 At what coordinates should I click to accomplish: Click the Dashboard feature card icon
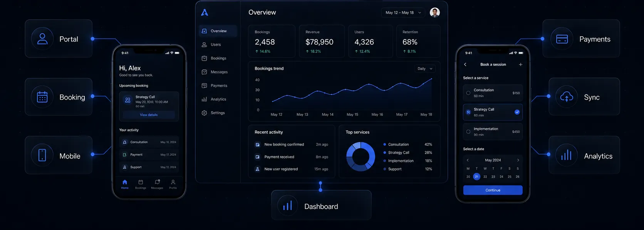coord(288,206)
